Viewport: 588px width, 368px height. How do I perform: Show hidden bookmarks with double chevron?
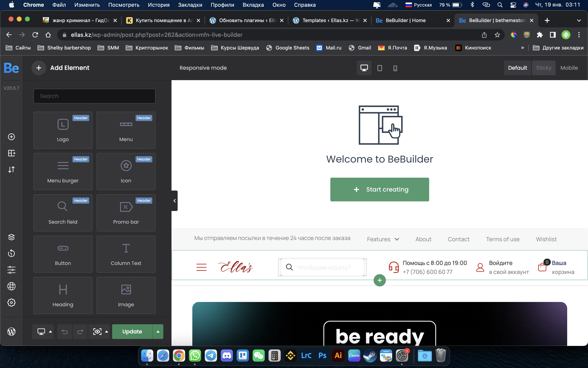522,48
